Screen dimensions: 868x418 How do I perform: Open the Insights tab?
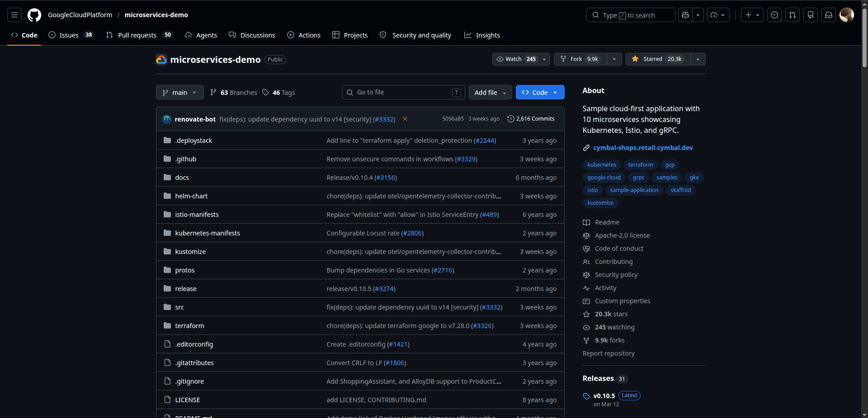coord(482,35)
